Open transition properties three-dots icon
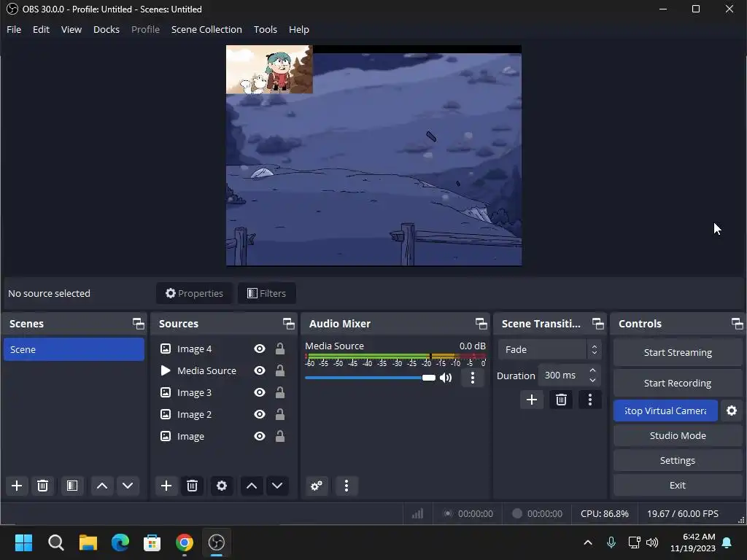This screenshot has height=560, width=747. click(589, 400)
